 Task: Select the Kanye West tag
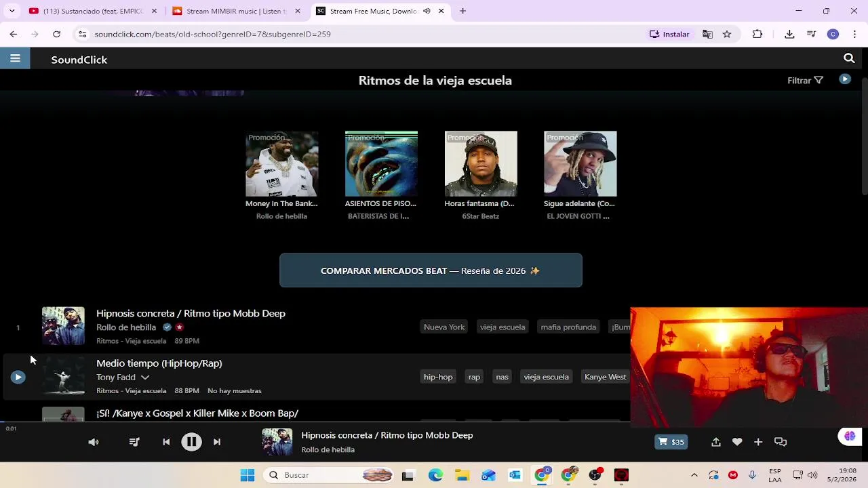point(605,377)
